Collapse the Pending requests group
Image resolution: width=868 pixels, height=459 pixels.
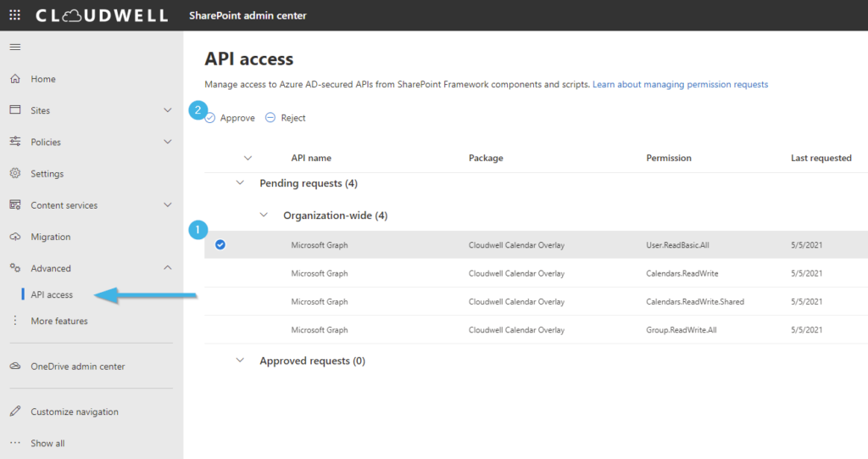point(240,182)
